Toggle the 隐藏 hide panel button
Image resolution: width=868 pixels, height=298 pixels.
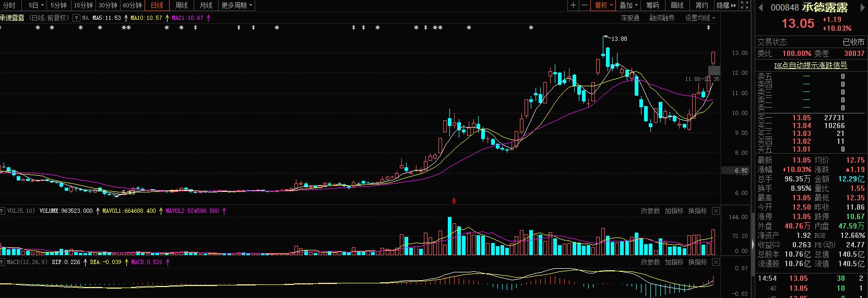coord(726,5)
